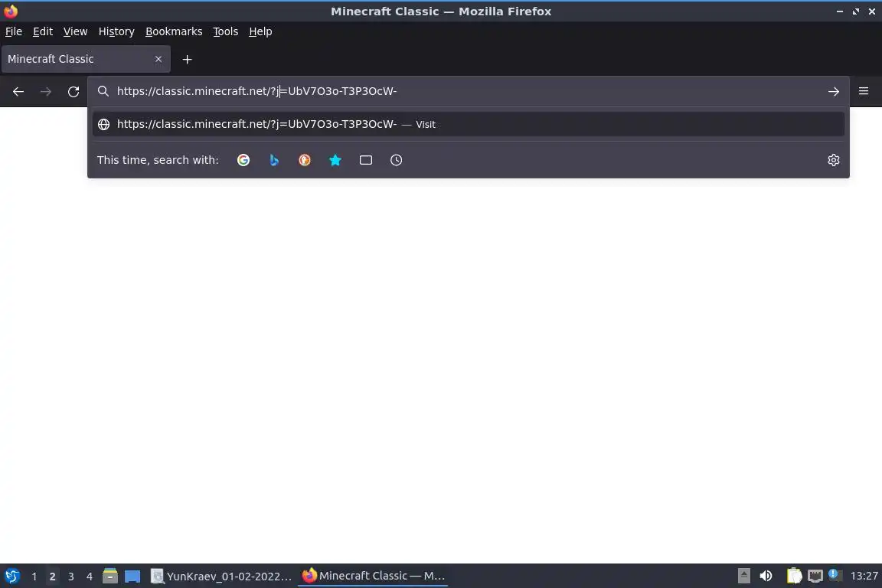This screenshot has height=588, width=882.
Task: Open the file manager taskbar icon
Action: (x=110, y=577)
